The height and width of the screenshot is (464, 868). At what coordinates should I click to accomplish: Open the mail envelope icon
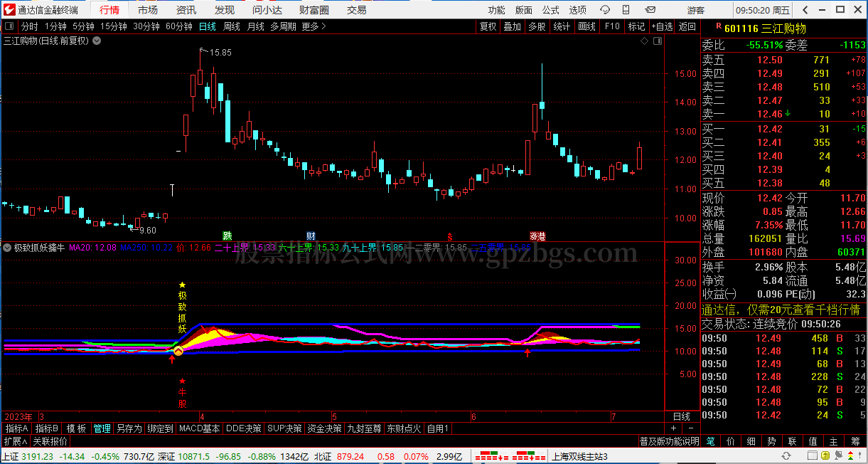tap(649, 9)
